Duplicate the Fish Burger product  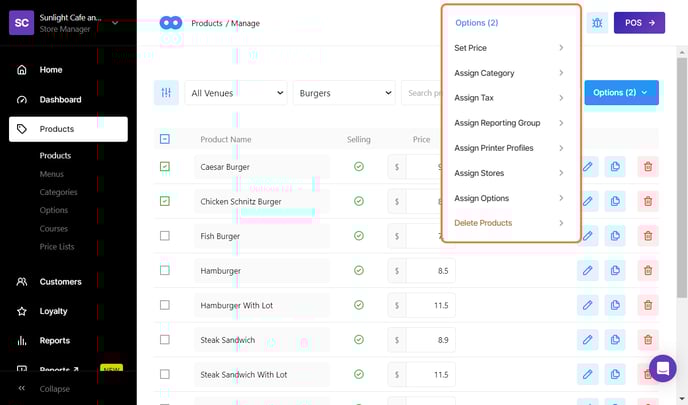click(x=615, y=236)
